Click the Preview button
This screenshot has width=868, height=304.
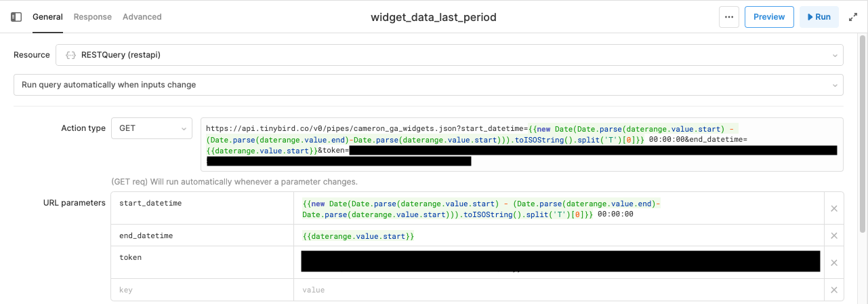pos(769,17)
